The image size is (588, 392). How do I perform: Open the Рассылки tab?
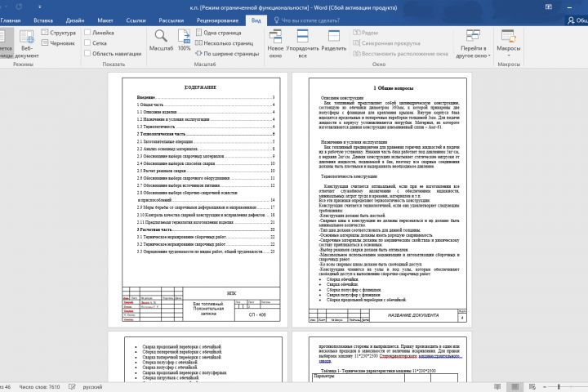click(171, 20)
